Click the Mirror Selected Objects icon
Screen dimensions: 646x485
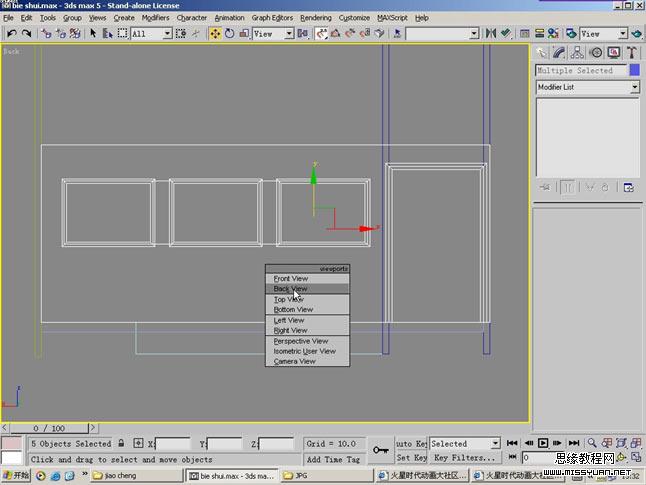pos(490,33)
